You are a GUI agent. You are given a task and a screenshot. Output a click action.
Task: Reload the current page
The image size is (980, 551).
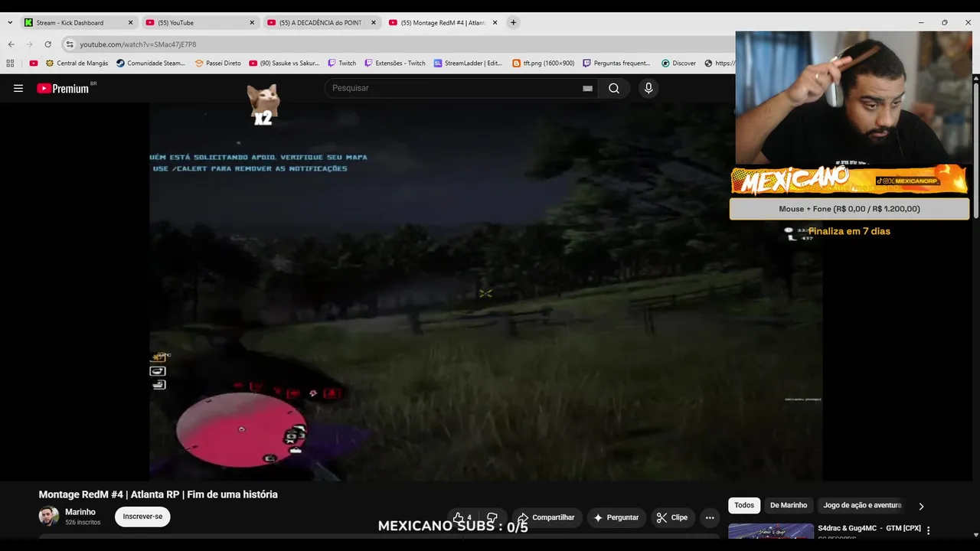pyautogui.click(x=47, y=44)
